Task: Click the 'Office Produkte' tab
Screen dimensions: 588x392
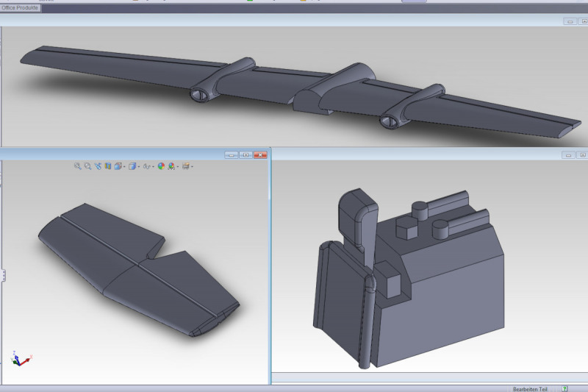Action: 20,7
